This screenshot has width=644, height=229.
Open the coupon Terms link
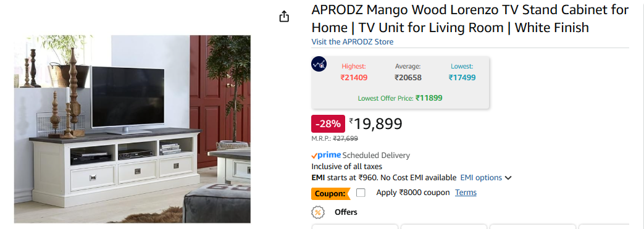(466, 193)
